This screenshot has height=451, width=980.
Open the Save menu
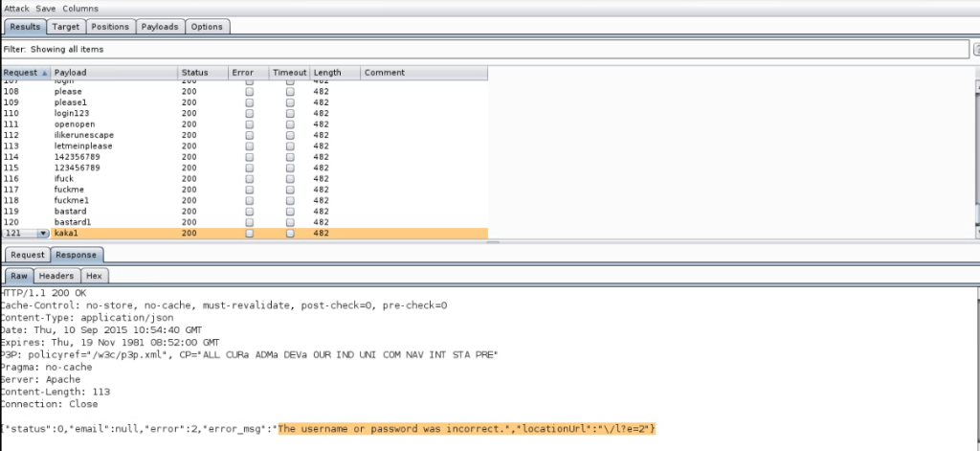46,9
